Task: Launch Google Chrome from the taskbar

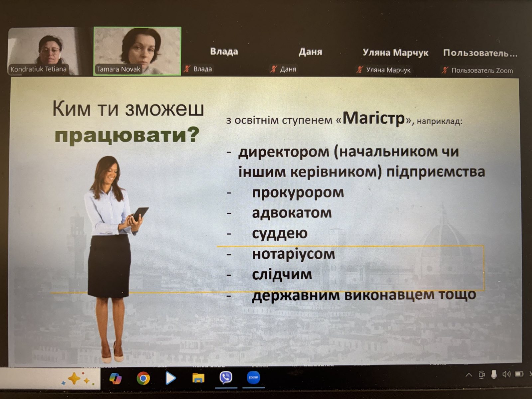Action: tap(143, 378)
